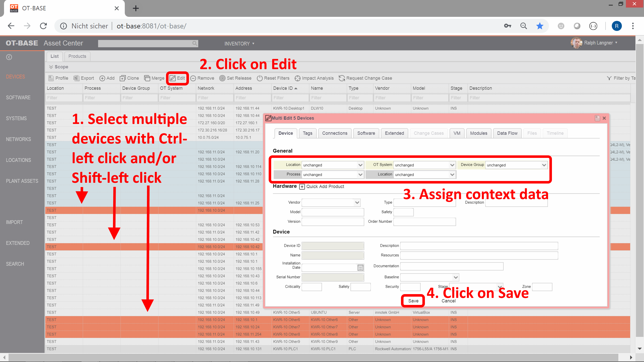
Task: Open the Products tab
Action: click(77, 56)
